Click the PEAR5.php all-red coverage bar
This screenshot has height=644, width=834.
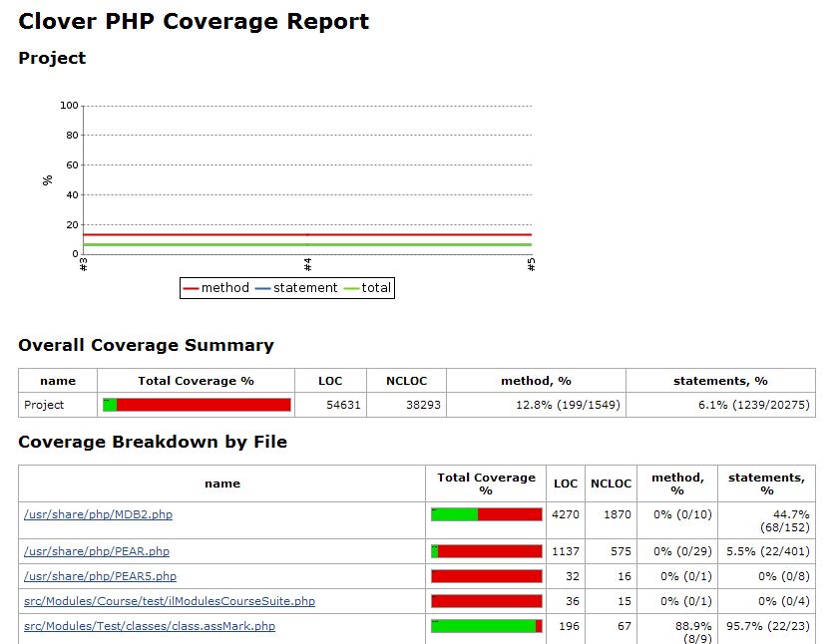[487, 576]
